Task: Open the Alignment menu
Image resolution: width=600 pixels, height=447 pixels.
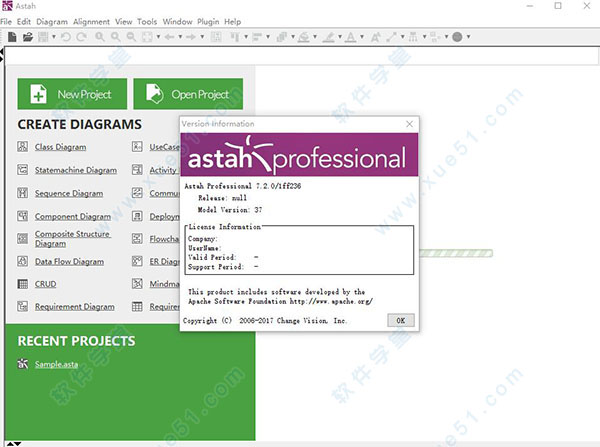Action: tap(91, 21)
